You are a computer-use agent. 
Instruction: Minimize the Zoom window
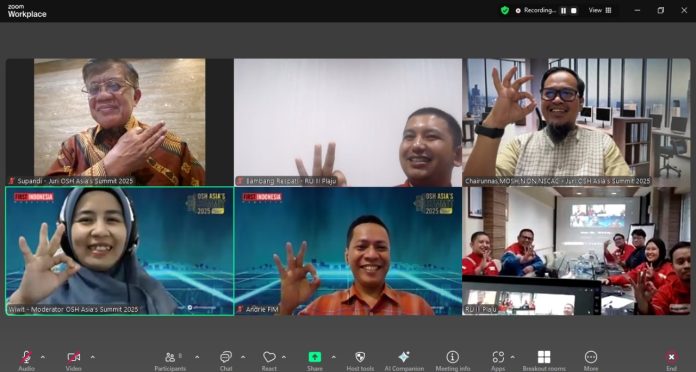coord(637,10)
